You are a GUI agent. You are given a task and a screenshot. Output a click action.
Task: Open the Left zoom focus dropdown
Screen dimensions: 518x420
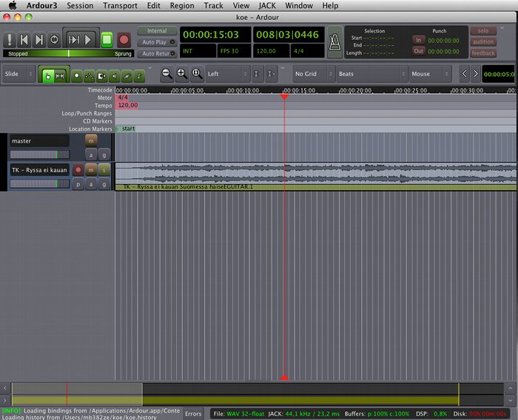(x=228, y=74)
